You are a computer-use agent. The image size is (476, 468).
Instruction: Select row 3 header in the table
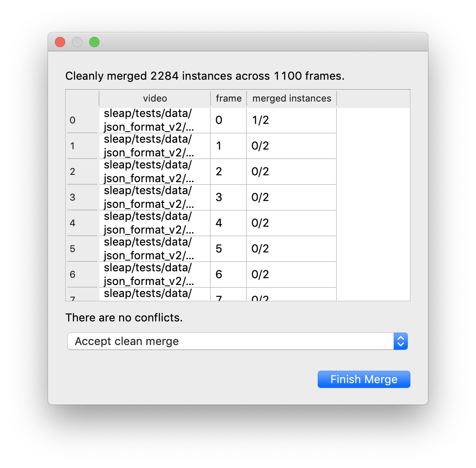click(x=82, y=198)
